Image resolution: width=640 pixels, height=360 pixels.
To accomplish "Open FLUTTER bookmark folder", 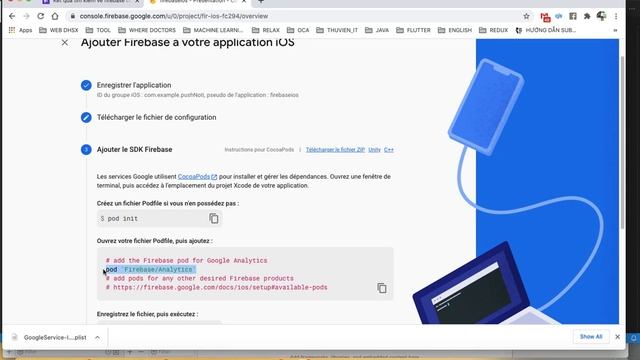I will click(x=413, y=30).
